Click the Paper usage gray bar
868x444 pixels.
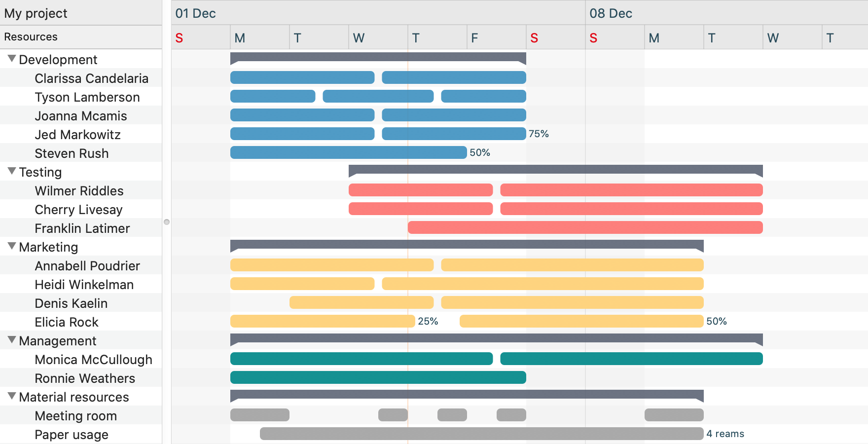[x=481, y=434]
